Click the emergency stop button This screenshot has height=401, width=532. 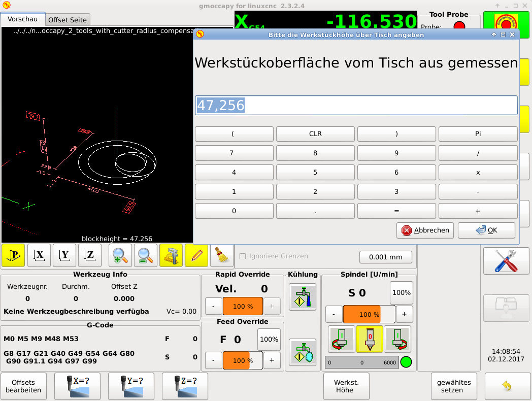click(x=506, y=24)
